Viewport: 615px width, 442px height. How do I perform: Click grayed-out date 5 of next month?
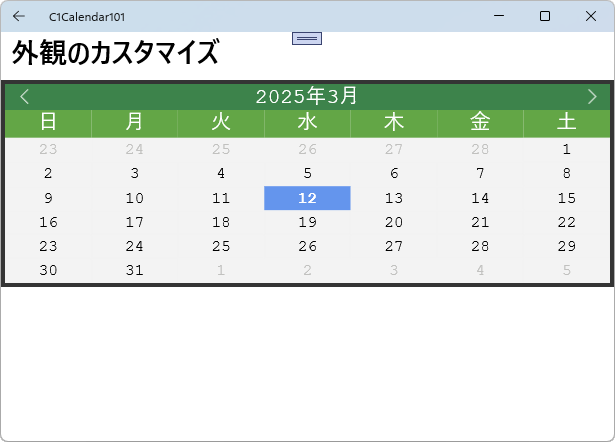click(566, 270)
